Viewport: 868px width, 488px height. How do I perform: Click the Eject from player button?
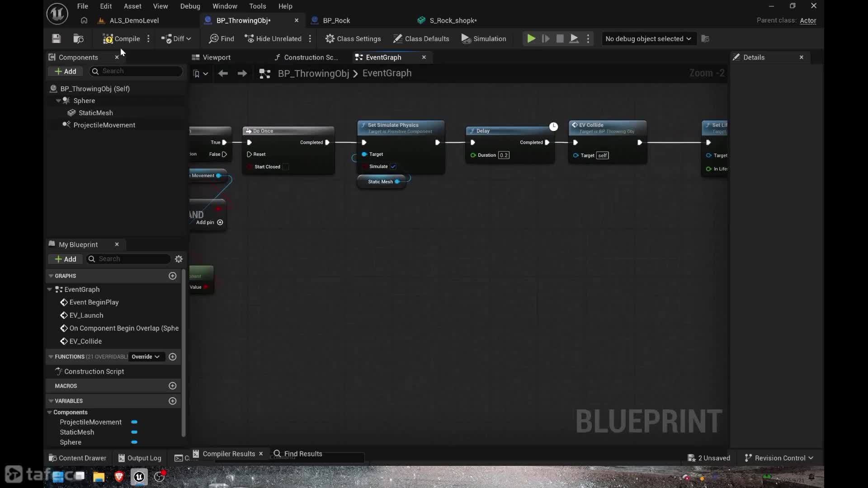pyautogui.click(x=574, y=39)
